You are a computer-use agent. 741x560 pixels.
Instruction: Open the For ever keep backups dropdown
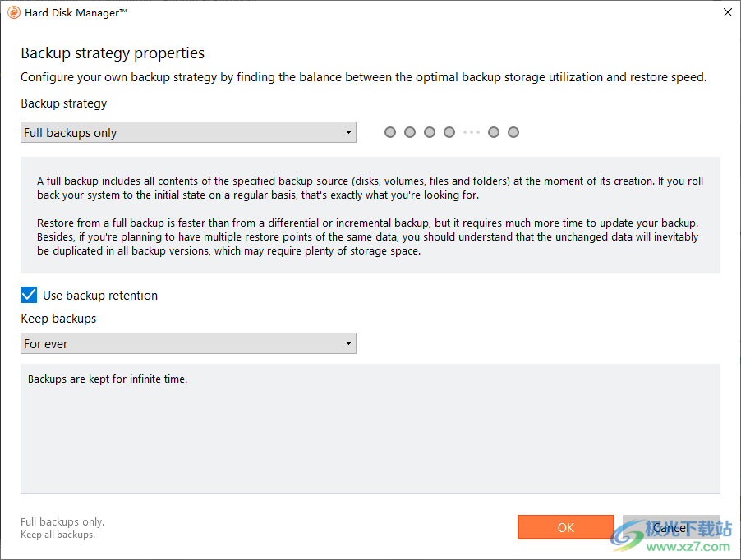point(188,343)
